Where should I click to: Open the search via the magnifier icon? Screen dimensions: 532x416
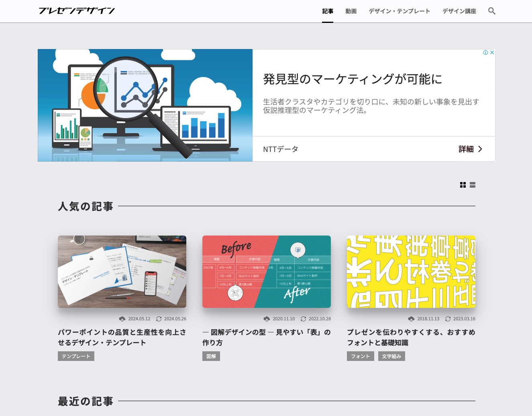point(491,11)
